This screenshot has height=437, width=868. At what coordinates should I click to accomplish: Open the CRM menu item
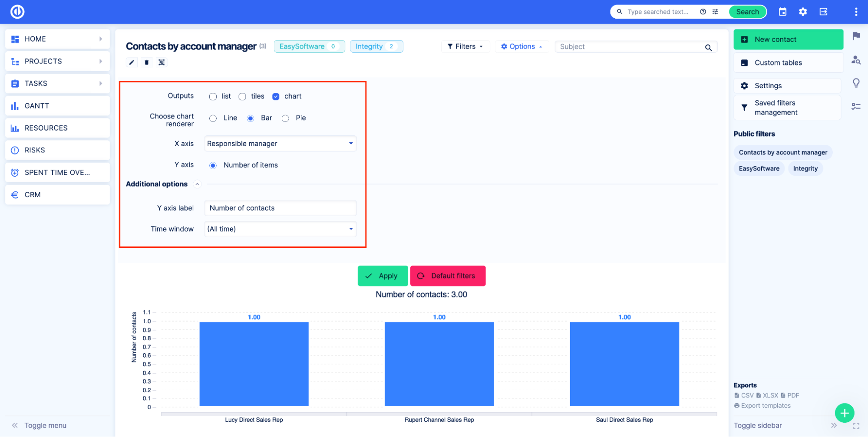57,195
